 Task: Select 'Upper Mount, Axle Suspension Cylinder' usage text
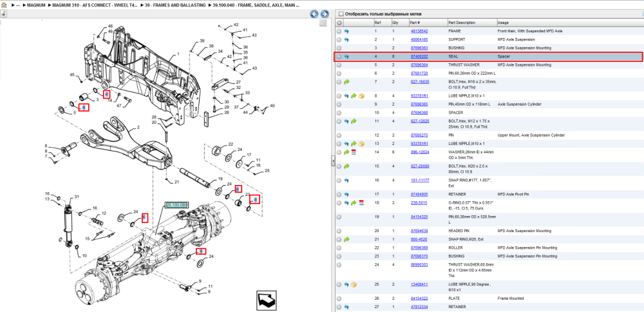[x=531, y=135]
